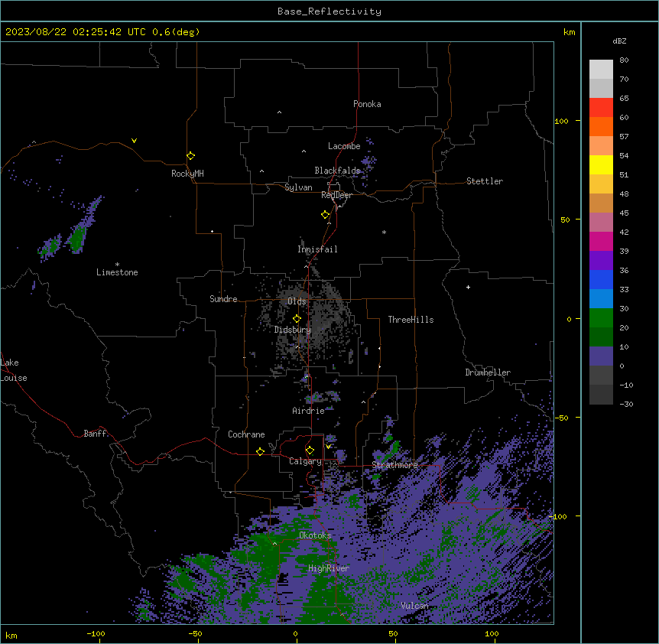The height and width of the screenshot is (644, 659).
Task: Click the Vulcan label
Action: 415,606
